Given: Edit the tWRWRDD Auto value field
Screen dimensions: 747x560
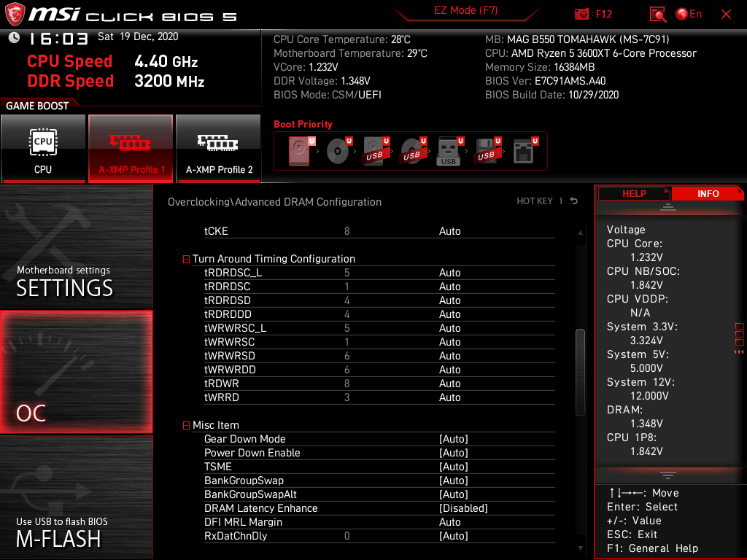Looking at the screenshot, I should (x=449, y=369).
